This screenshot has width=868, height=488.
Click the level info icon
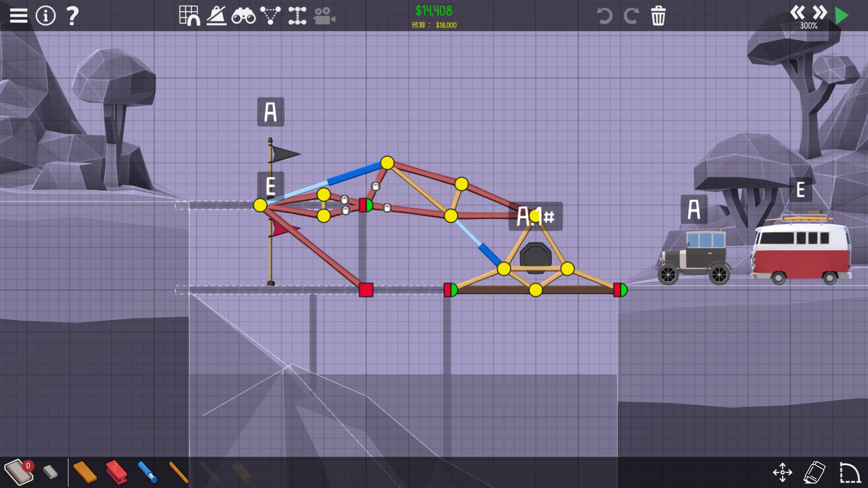[46, 16]
